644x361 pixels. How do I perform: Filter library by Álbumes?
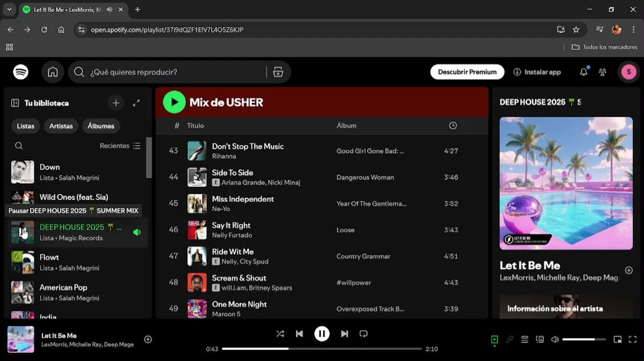coord(101,126)
